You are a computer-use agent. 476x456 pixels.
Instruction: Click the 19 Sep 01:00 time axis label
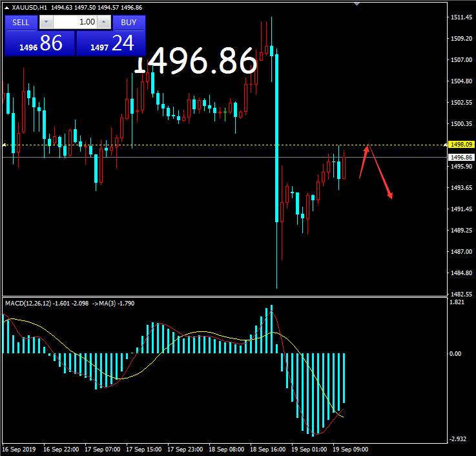coord(309,450)
